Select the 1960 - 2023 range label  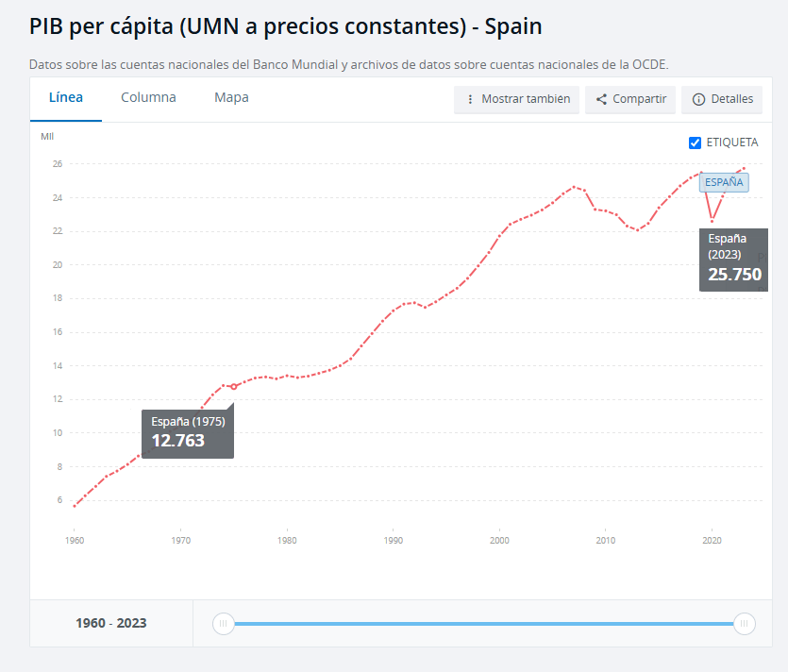click(x=110, y=623)
